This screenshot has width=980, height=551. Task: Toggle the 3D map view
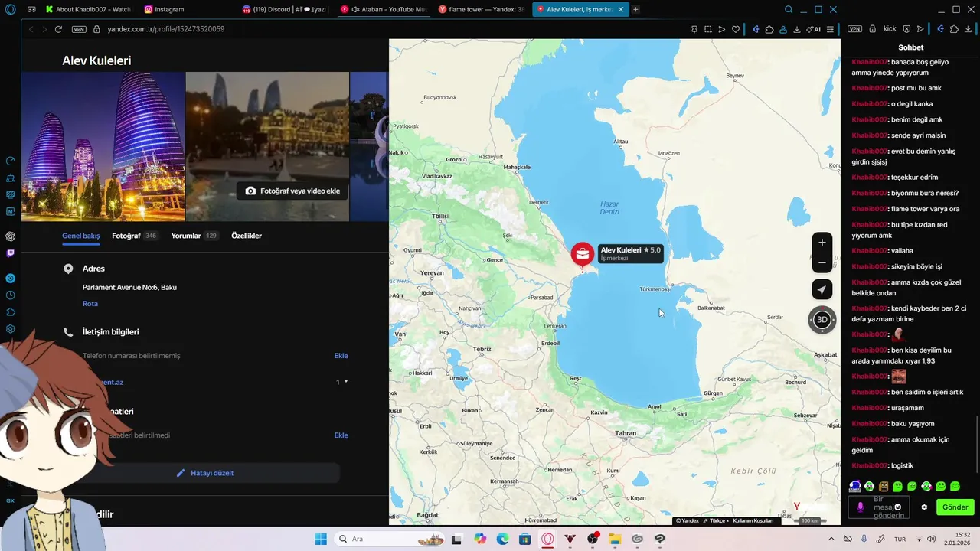(822, 319)
